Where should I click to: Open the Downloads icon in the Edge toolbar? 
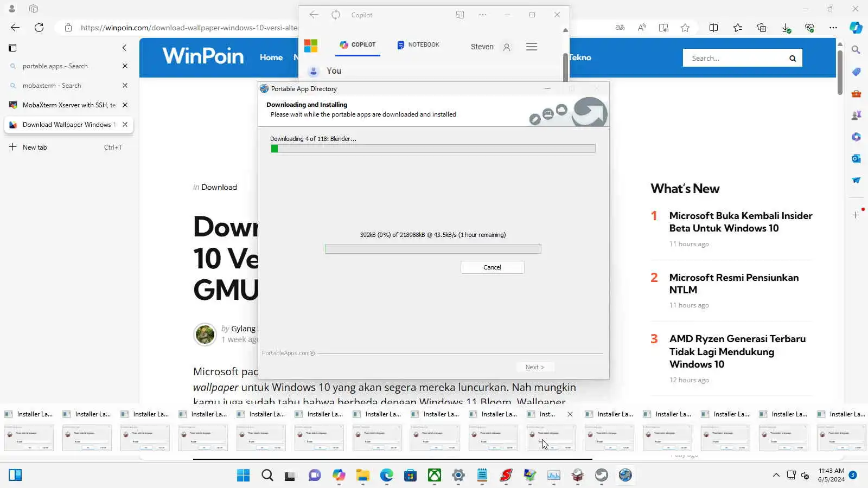[x=786, y=28]
